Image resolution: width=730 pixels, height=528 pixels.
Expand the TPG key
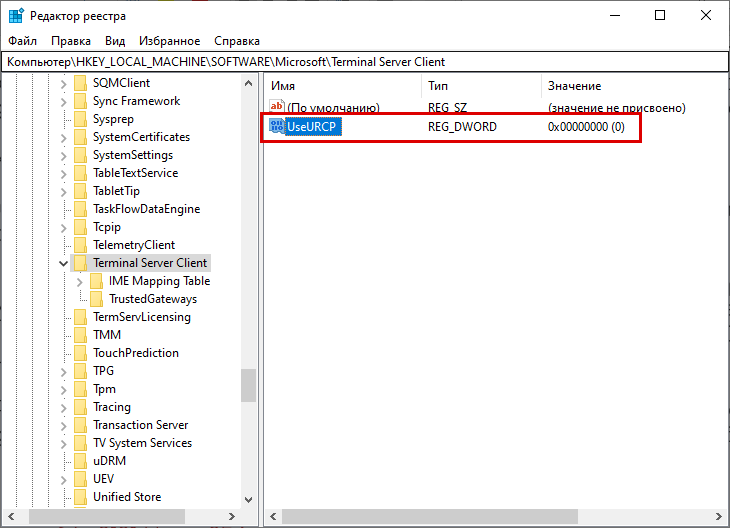tap(64, 372)
